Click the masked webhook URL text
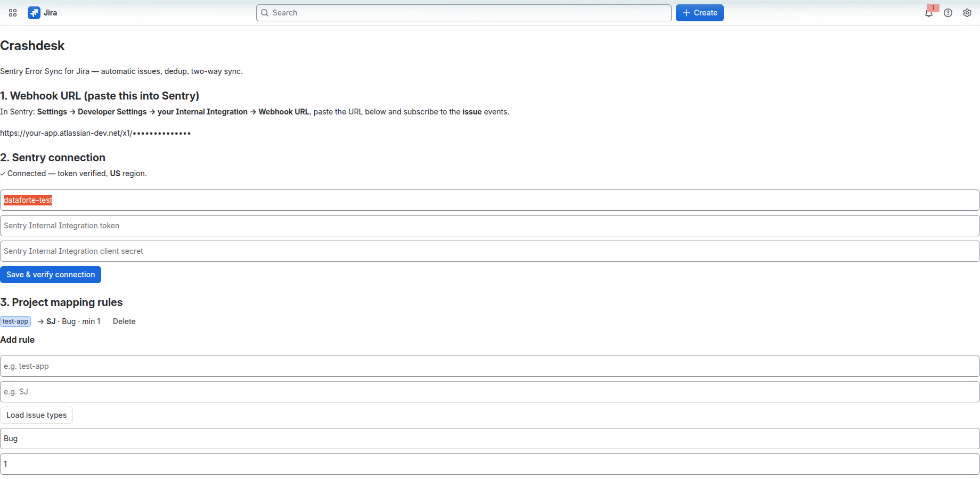The height and width of the screenshot is (479, 980). [96, 133]
